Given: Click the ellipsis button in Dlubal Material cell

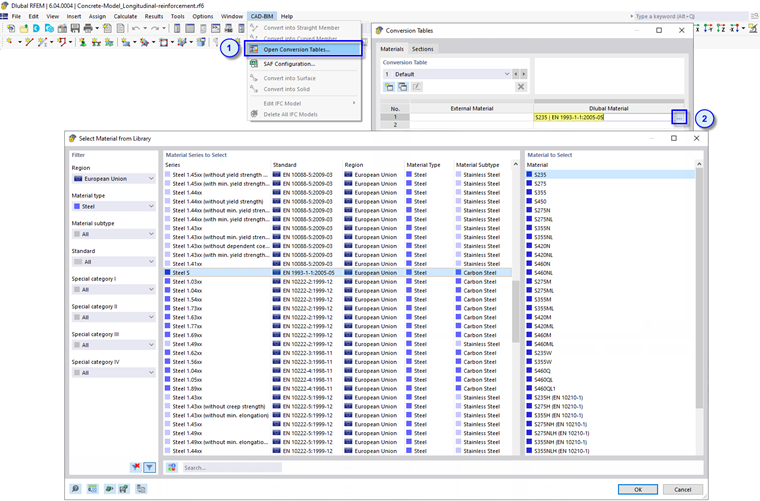Looking at the screenshot, I should pyautogui.click(x=679, y=117).
